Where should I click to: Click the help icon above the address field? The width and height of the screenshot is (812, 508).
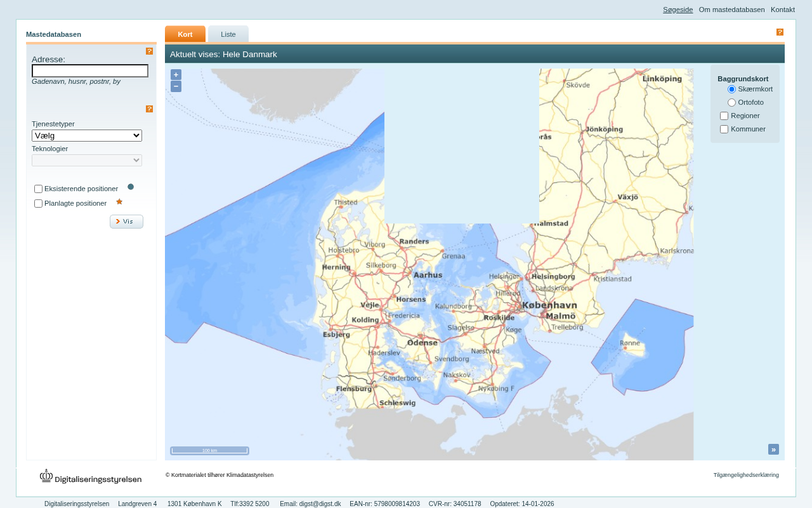[150, 51]
